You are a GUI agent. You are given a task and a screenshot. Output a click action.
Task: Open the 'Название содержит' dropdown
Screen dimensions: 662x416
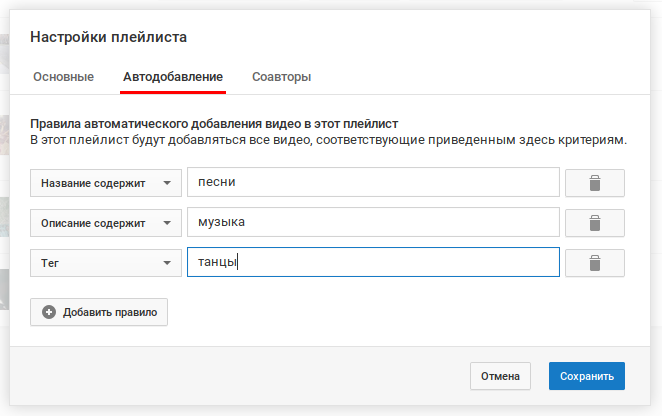click(106, 183)
